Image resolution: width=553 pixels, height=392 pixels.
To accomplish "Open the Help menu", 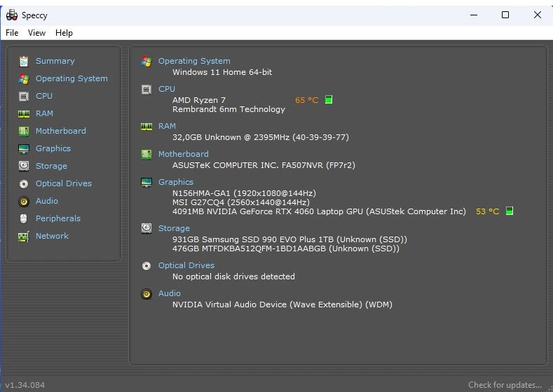I will tap(64, 33).
